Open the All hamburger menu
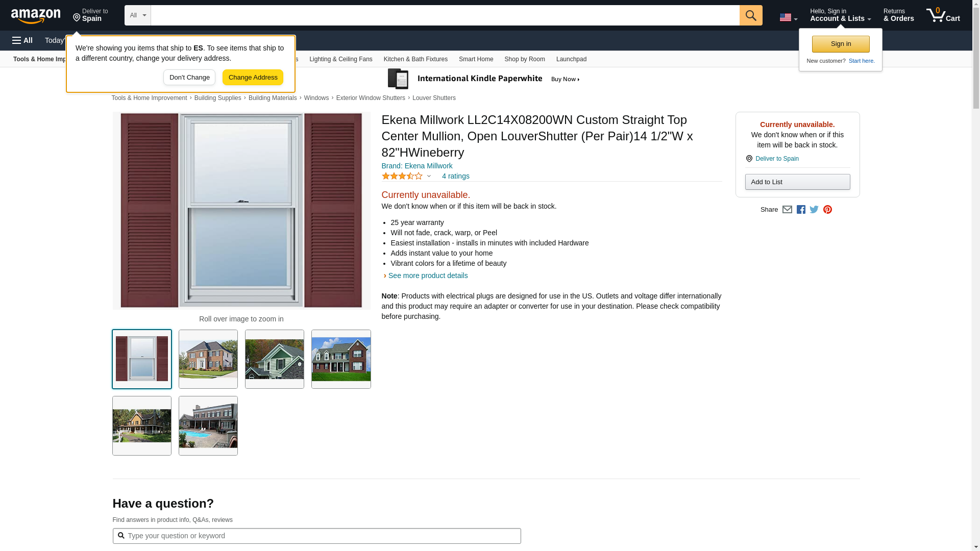This screenshot has width=980, height=551. (22, 40)
